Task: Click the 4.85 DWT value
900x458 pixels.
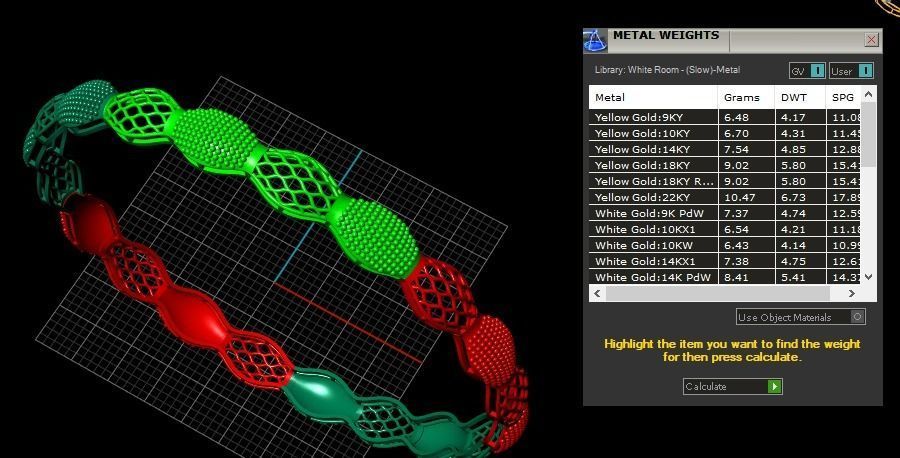Action: (x=793, y=149)
